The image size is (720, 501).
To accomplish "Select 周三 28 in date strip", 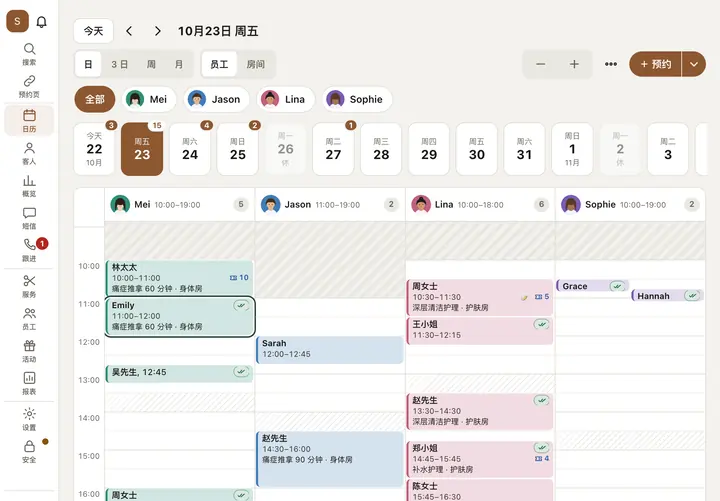I will 381,149.
